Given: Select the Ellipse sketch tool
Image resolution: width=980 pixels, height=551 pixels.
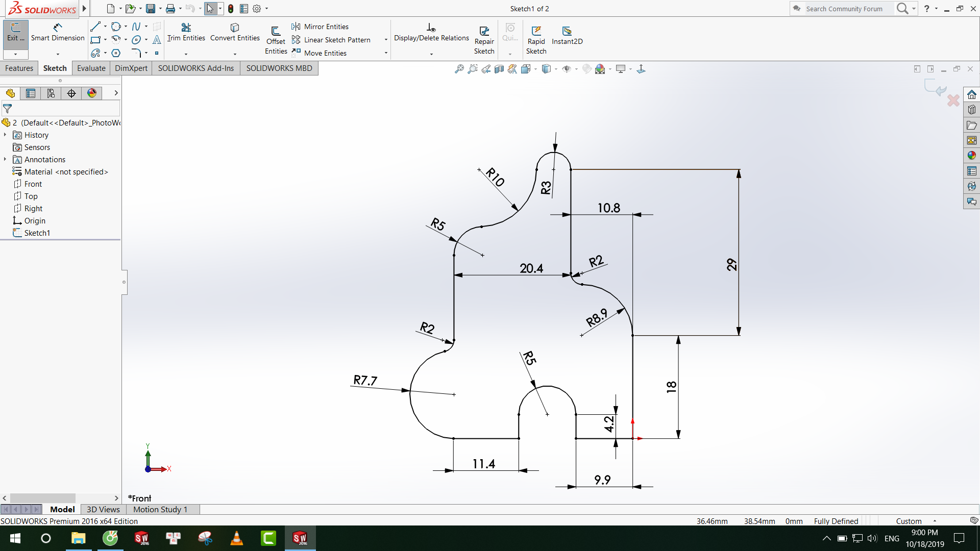Looking at the screenshot, I should point(136,40).
